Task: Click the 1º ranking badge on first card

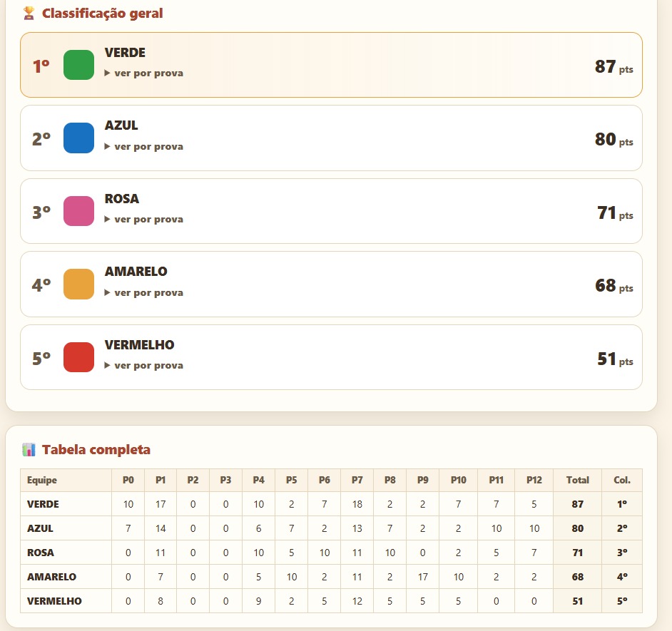Action: pos(41,66)
